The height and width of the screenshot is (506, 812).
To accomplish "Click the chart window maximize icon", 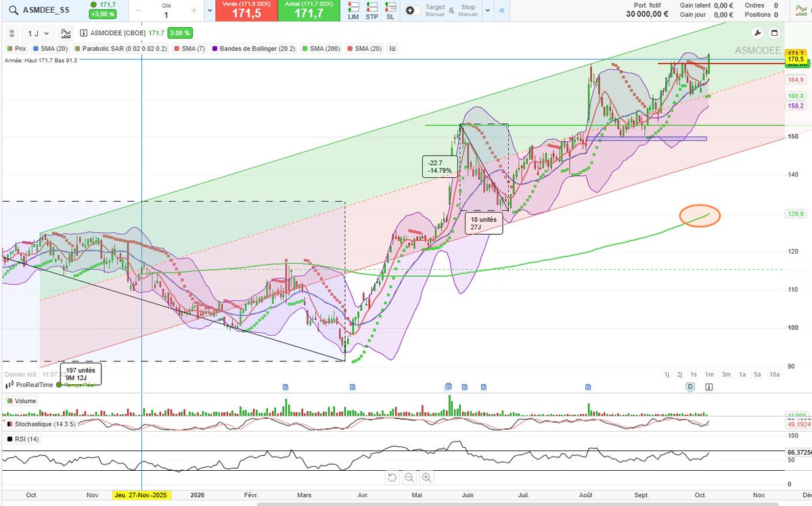I will pos(775,33).
